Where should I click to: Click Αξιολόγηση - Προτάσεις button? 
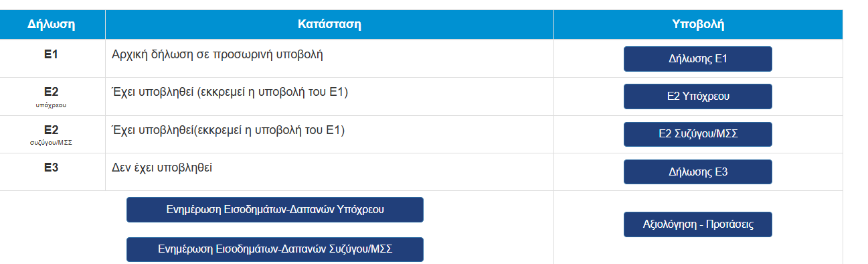pyautogui.click(x=697, y=224)
